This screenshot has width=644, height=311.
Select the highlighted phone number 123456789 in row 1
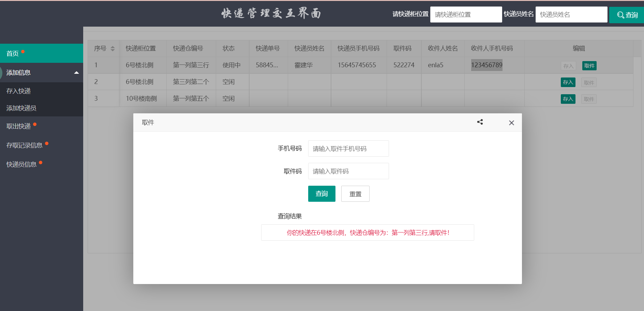[x=486, y=65]
